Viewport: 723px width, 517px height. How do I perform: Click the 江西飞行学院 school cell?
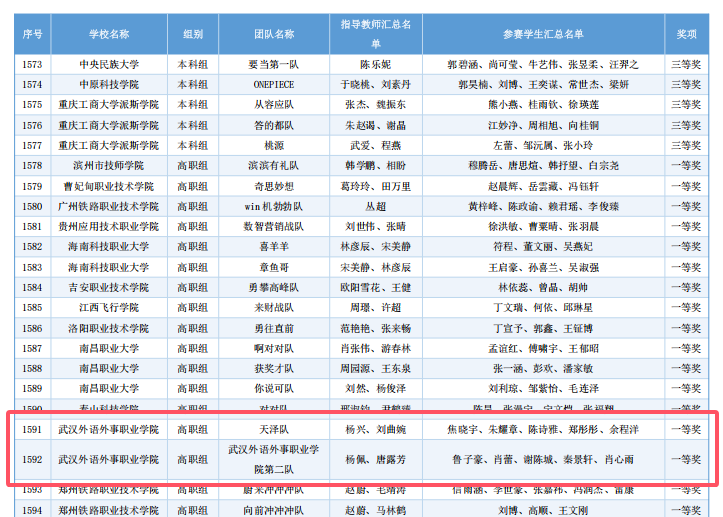pos(108,307)
